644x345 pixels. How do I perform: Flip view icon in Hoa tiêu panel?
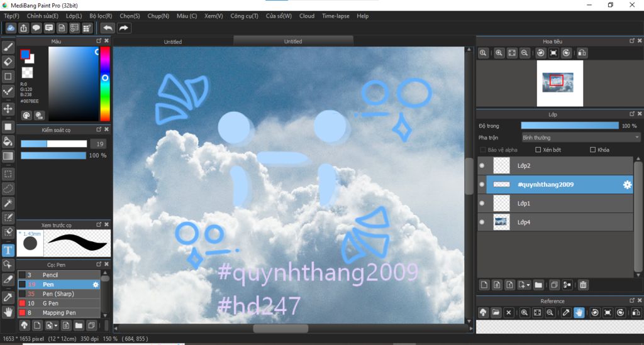point(582,53)
